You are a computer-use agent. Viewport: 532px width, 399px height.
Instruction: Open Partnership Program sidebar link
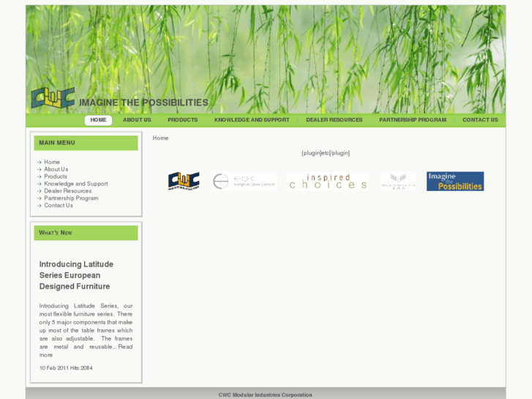point(71,198)
